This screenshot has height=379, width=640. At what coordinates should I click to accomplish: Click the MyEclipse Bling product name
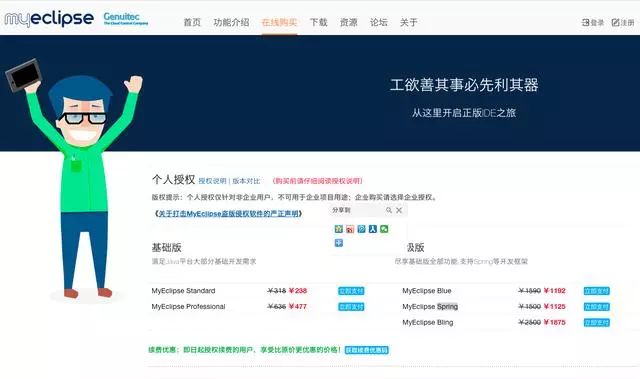[427, 322]
